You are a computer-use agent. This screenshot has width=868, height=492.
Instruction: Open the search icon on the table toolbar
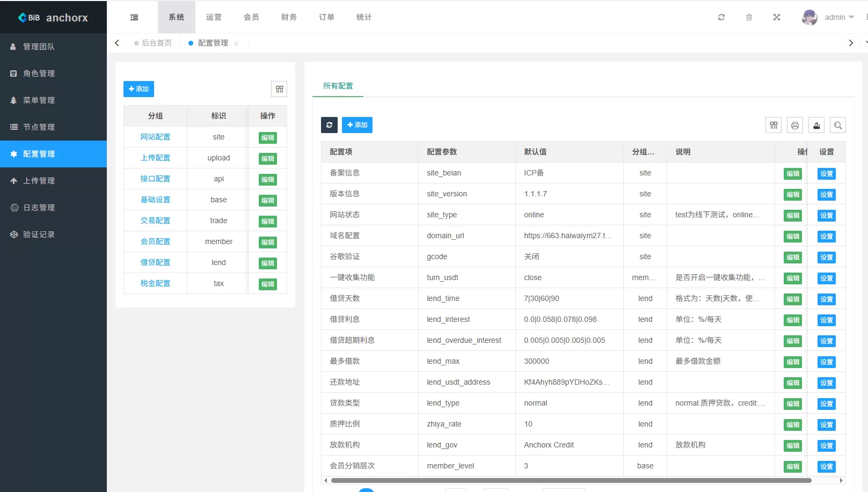(x=837, y=125)
